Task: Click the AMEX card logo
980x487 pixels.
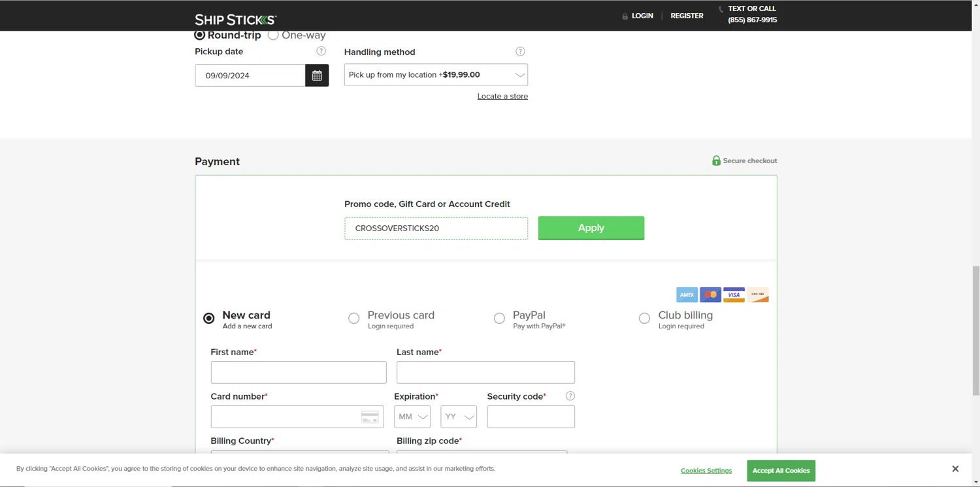Action: (x=687, y=295)
